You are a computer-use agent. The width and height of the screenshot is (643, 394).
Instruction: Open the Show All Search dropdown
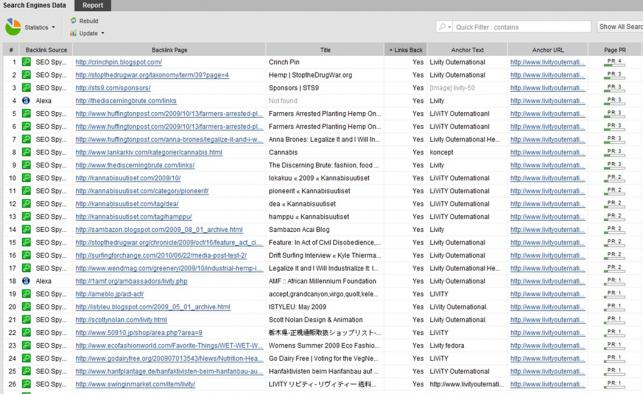[x=620, y=27]
